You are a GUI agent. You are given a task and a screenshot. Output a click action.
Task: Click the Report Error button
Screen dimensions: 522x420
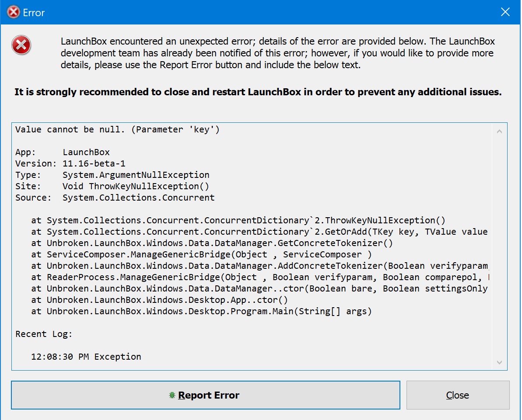click(205, 395)
